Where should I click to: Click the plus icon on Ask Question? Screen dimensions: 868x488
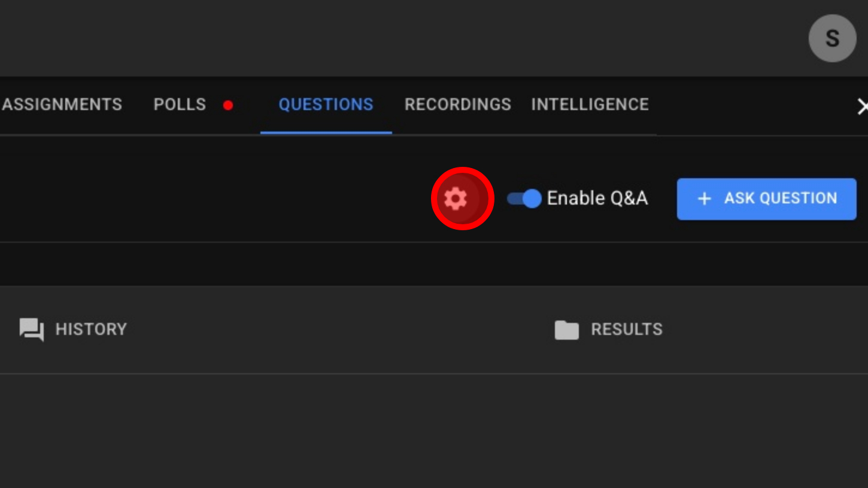pyautogui.click(x=705, y=199)
